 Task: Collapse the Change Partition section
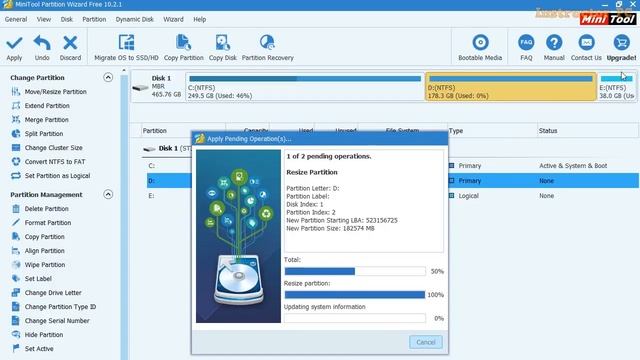(x=108, y=77)
